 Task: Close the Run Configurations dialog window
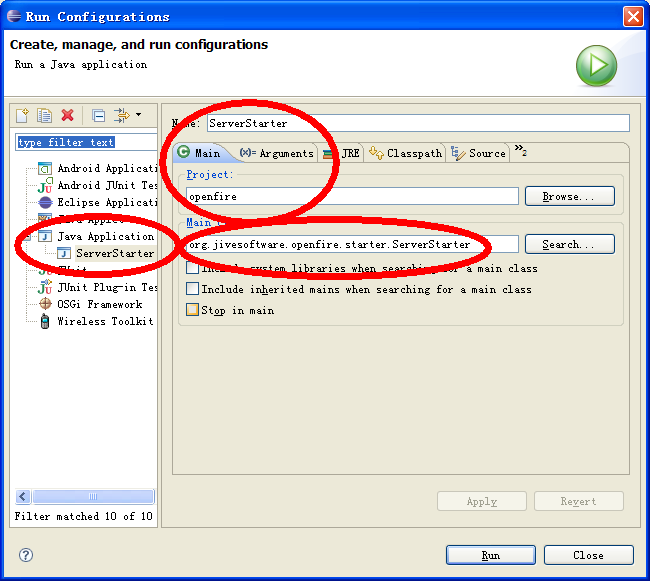point(633,17)
